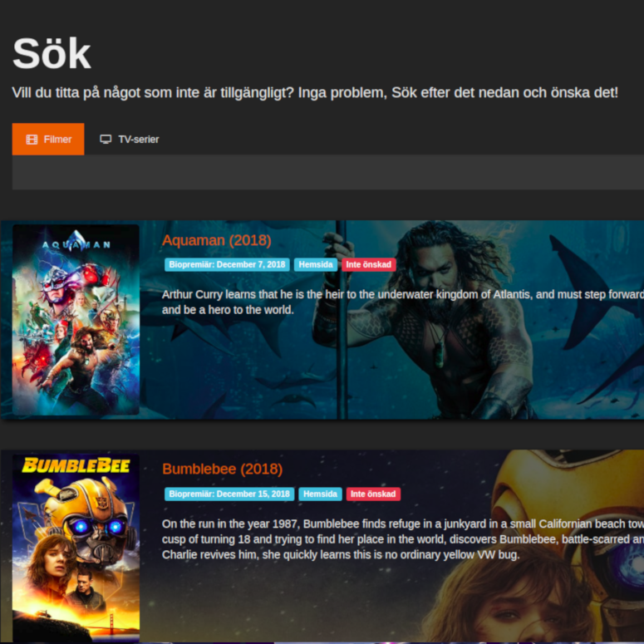The width and height of the screenshot is (644, 644).
Task: Click Aquaman's Biopremiär December 7, 2018 badge
Action: click(x=227, y=264)
